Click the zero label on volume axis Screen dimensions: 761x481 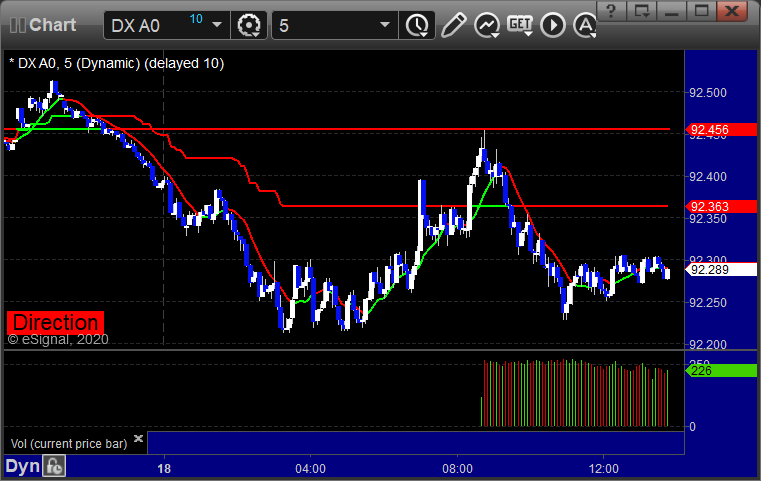point(693,427)
